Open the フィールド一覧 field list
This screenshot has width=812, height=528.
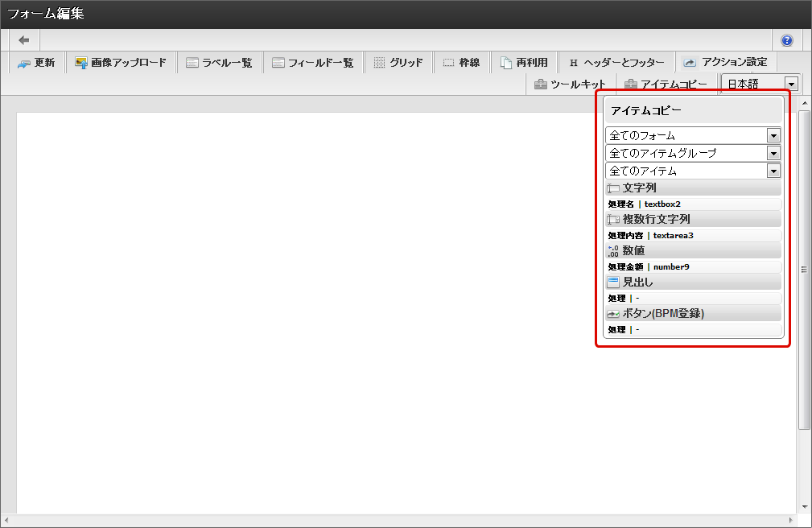pyautogui.click(x=312, y=63)
